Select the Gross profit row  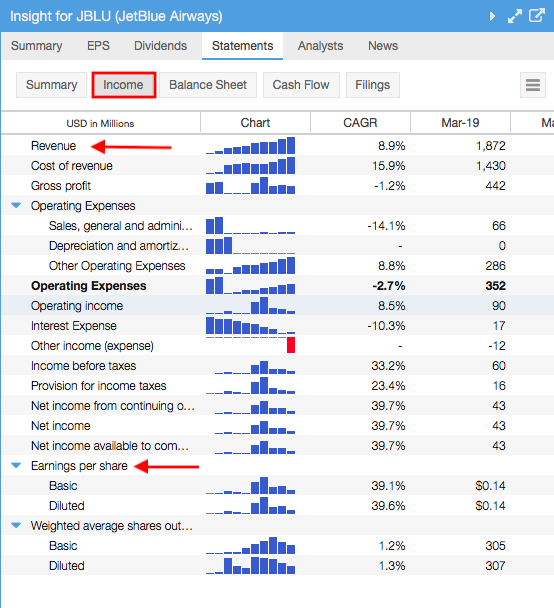click(277, 186)
